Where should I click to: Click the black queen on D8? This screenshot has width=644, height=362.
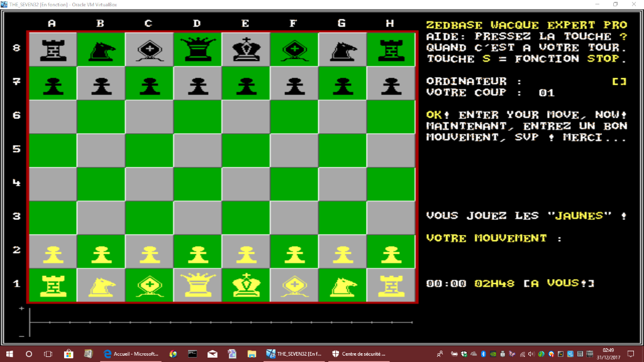pos(197,50)
